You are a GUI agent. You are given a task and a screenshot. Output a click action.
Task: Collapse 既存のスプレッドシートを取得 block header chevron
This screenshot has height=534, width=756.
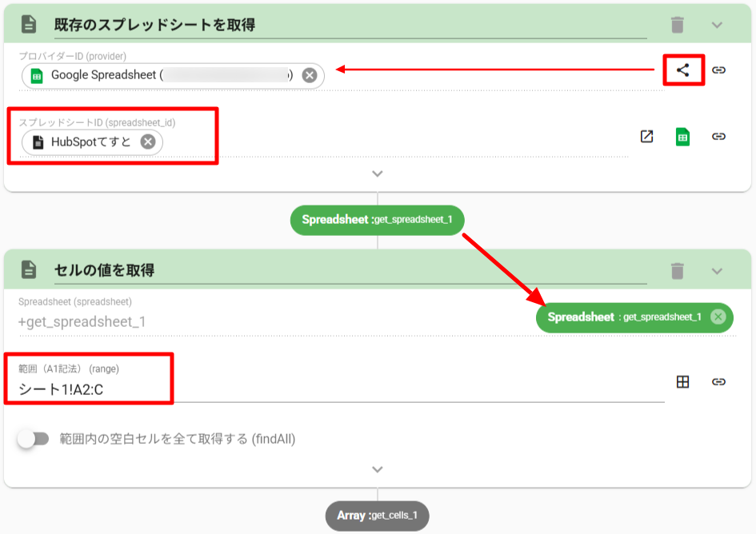coord(717,25)
